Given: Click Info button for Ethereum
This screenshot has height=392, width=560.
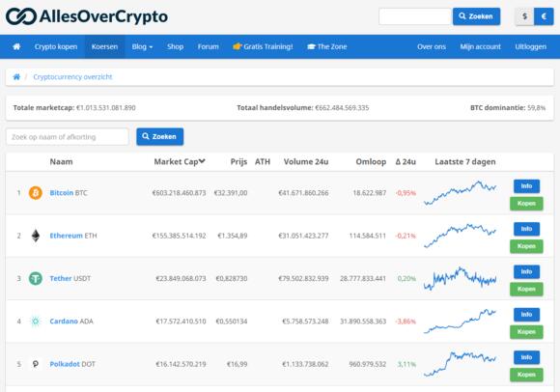Looking at the screenshot, I should point(526,229).
